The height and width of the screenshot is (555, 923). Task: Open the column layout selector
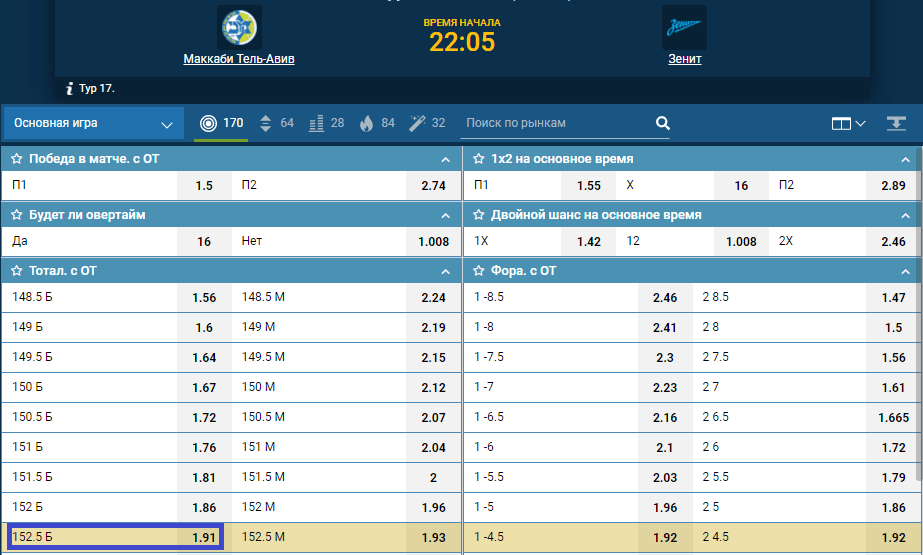pos(848,124)
